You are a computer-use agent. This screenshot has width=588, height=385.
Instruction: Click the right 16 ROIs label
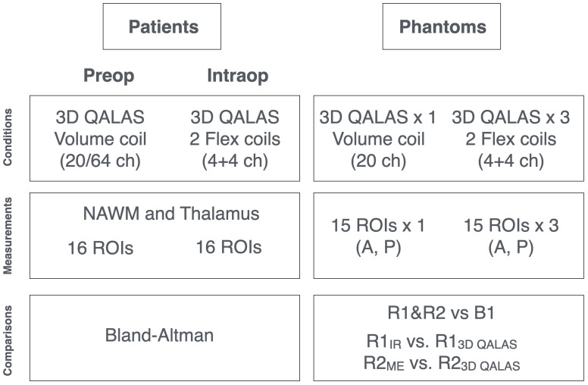[x=229, y=247]
